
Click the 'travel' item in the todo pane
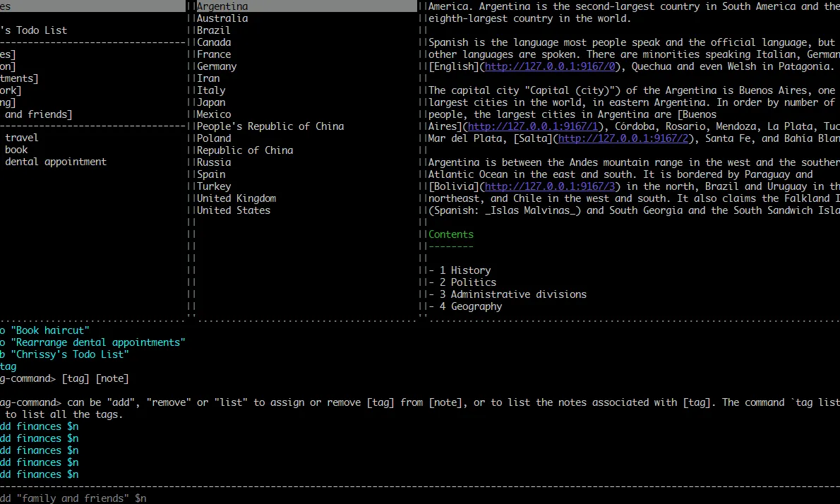(21, 138)
